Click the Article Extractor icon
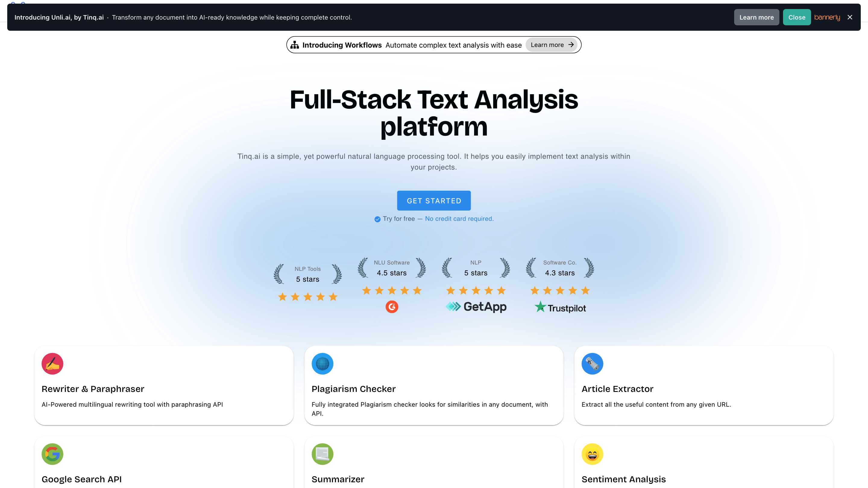Image resolution: width=868 pixels, height=488 pixels. tap(592, 364)
